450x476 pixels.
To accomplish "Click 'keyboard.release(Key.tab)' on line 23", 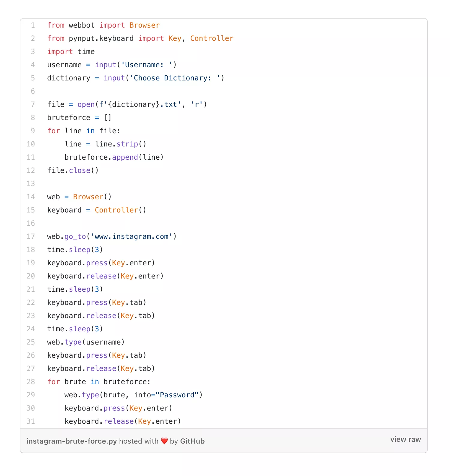I will coord(101,316).
